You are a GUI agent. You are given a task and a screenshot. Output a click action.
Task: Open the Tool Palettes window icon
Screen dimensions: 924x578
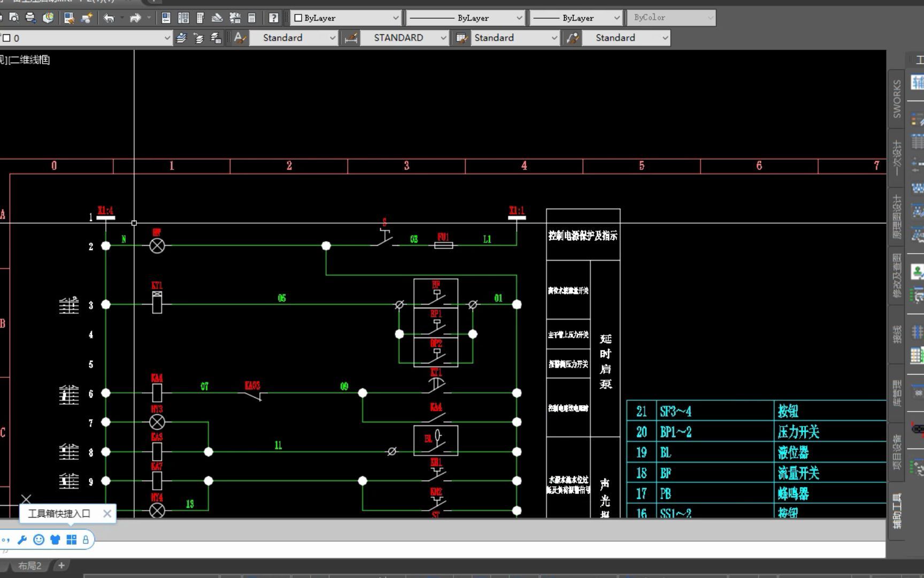(x=201, y=18)
